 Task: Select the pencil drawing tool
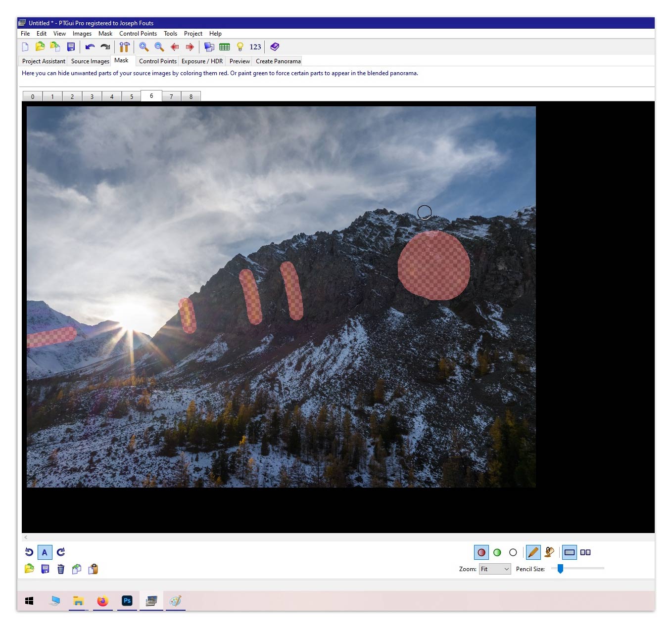point(533,552)
